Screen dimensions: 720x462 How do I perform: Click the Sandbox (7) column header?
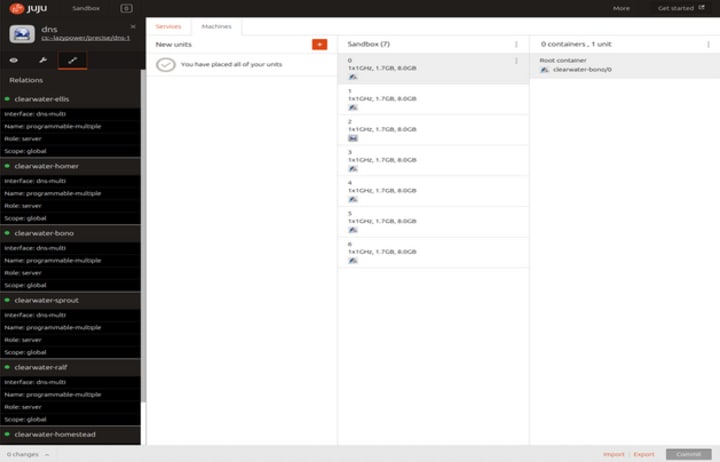click(x=369, y=44)
